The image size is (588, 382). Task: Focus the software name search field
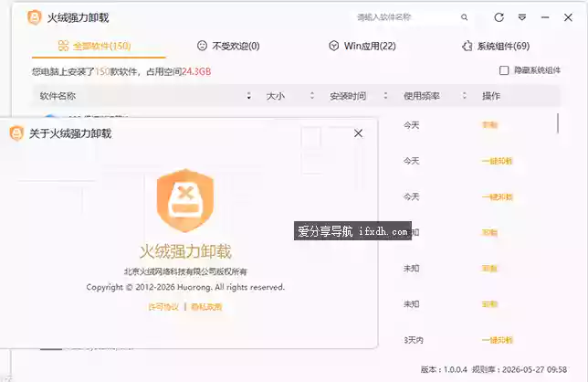[407, 17]
